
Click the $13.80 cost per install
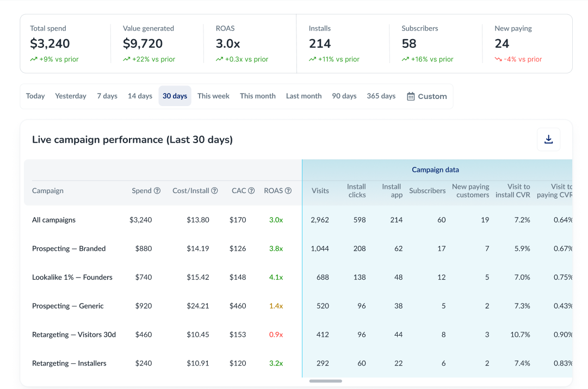pyautogui.click(x=198, y=220)
